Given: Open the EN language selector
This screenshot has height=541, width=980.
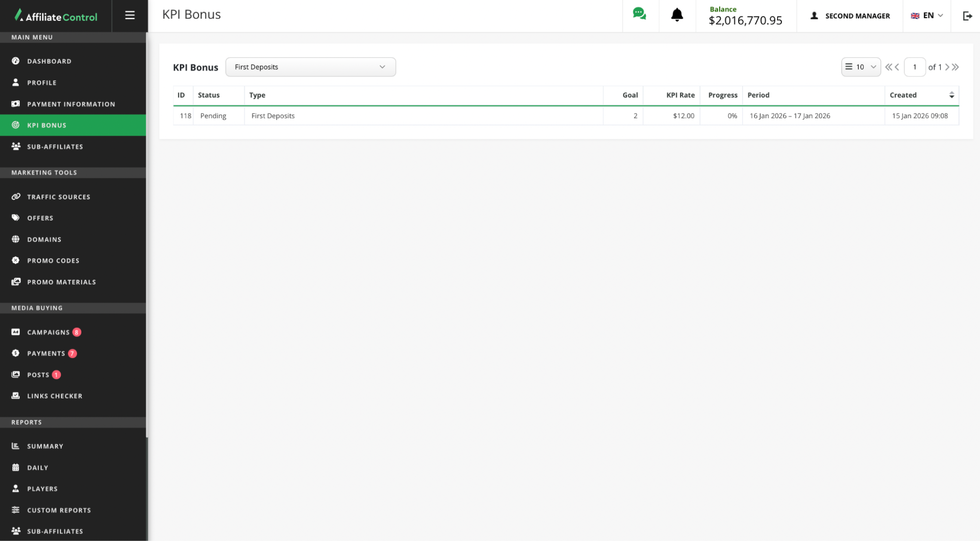Looking at the screenshot, I should click(927, 16).
